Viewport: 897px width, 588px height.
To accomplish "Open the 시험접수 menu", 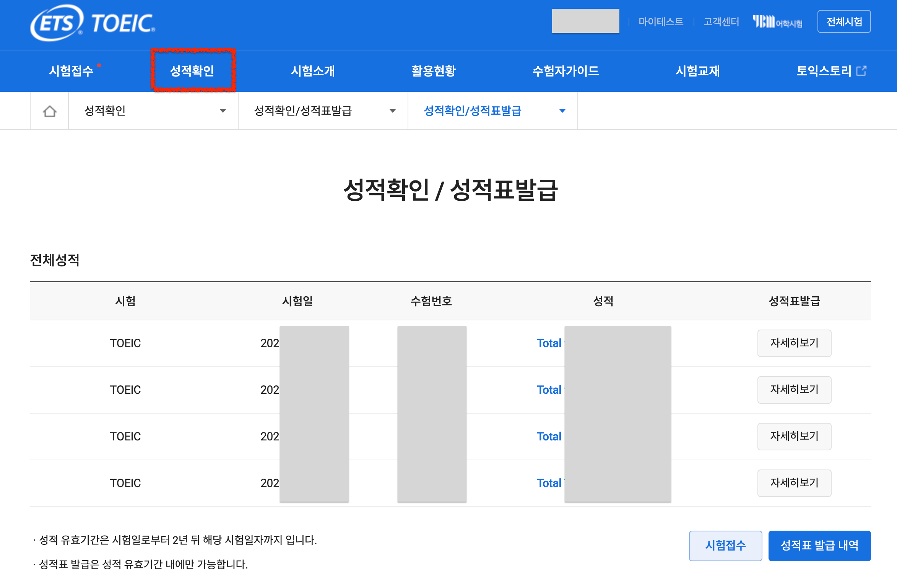I will click(71, 71).
